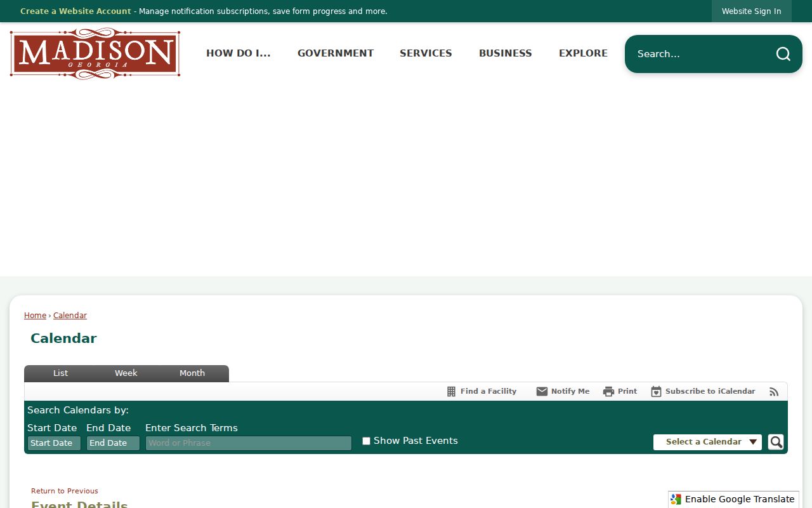The height and width of the screenshot is (508, 812).
Task: Click the Calendar page heading
Action: click(63, 338)
